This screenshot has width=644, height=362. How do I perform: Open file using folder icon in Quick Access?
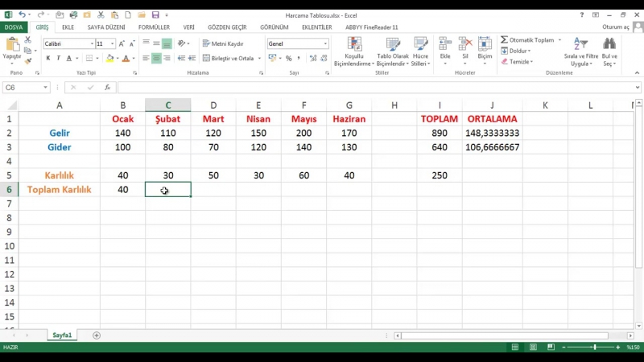pyautogui.click(x=142, y=15)
